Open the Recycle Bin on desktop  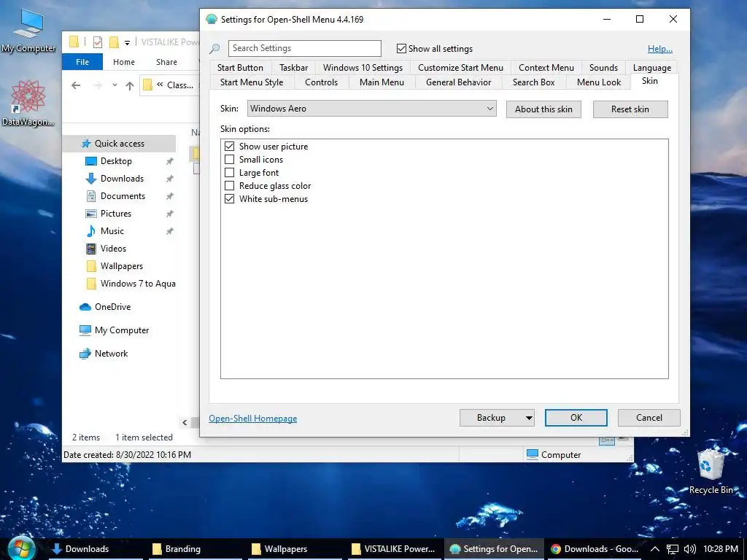tap(711, 472)
